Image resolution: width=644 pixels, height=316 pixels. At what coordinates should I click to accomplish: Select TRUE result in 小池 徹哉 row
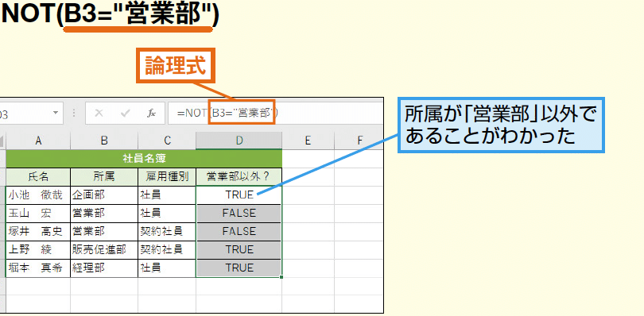coord(239,195)
